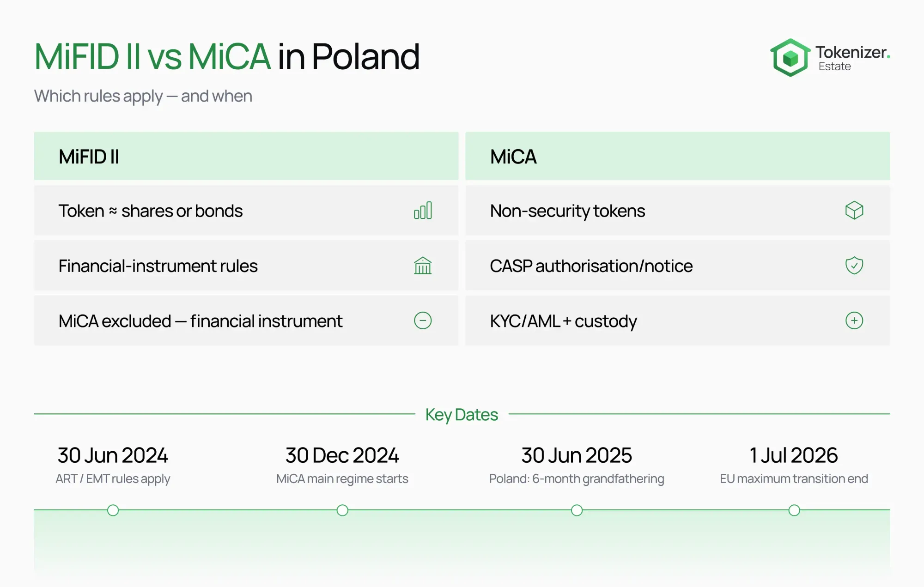This screenshot has height=587, width=924.
Task: Click the MiFID II vs MiCA in Poland title
Action: [227, 57]
